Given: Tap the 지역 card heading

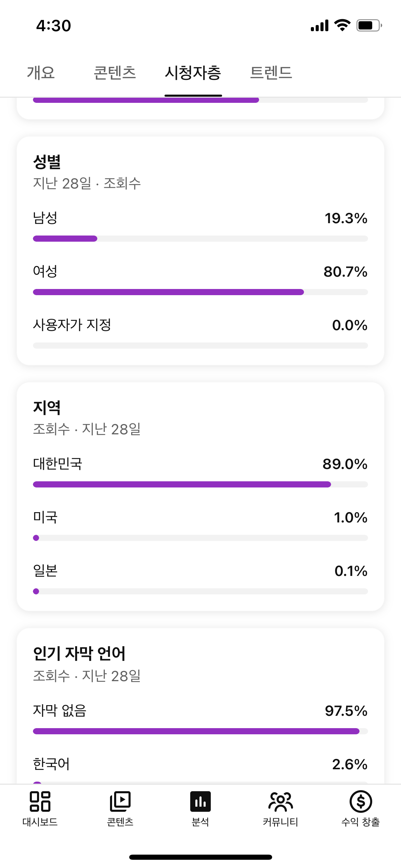Looking at the screenshot, I should point(47,408).
